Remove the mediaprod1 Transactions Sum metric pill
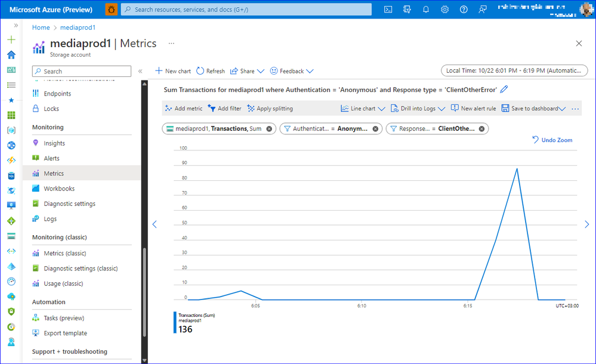The image size is (596, 364). coord(269,129)
